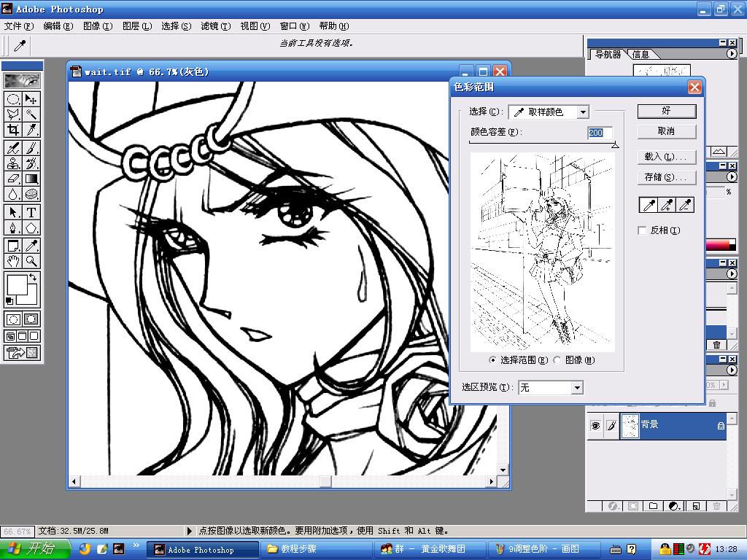Select the Slice tool

(31, 130)
